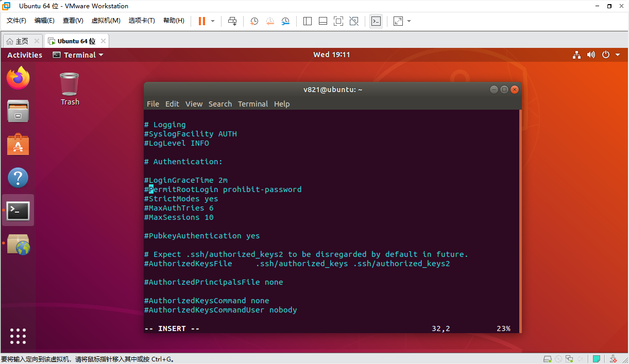629x364 pixels.
Task: Click '#AuthorizedKeysCommandUser nobody' line
Action: [x=220, y=310]
